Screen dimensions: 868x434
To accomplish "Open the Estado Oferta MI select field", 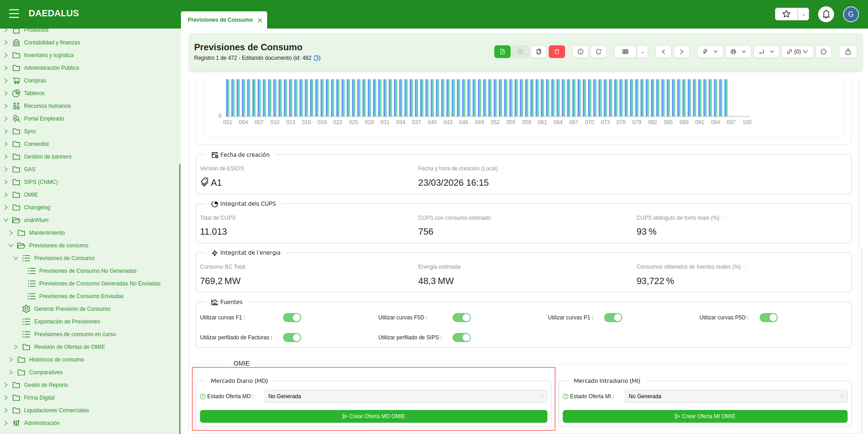I will point(736,396).
